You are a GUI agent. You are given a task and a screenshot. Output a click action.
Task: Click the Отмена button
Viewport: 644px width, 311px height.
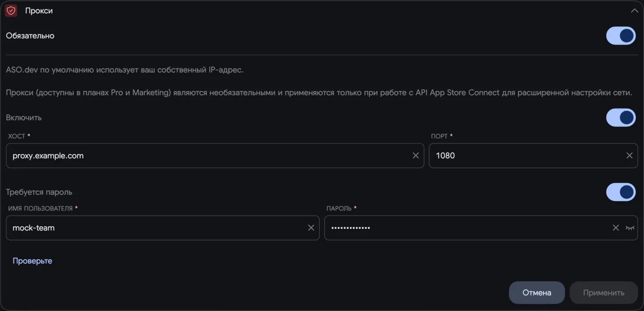pyautogui.click(x=537, y=293)
